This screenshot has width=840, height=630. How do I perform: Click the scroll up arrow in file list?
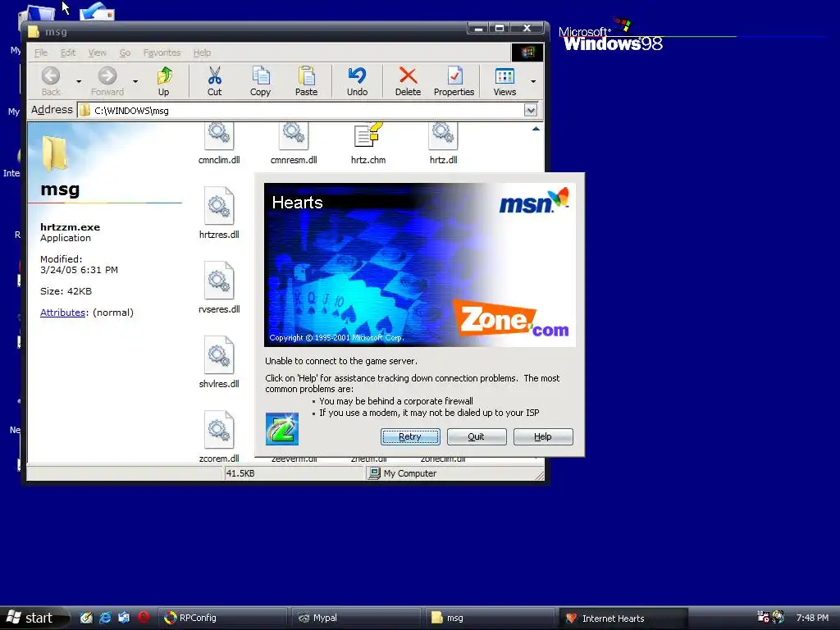click(x=536, y=129)
